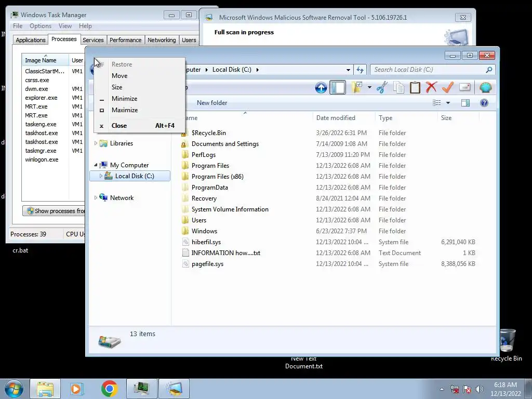Switch to Task Manager Networking tab
Viewport: 532px width, 399px height.
(x=162, y=40)
